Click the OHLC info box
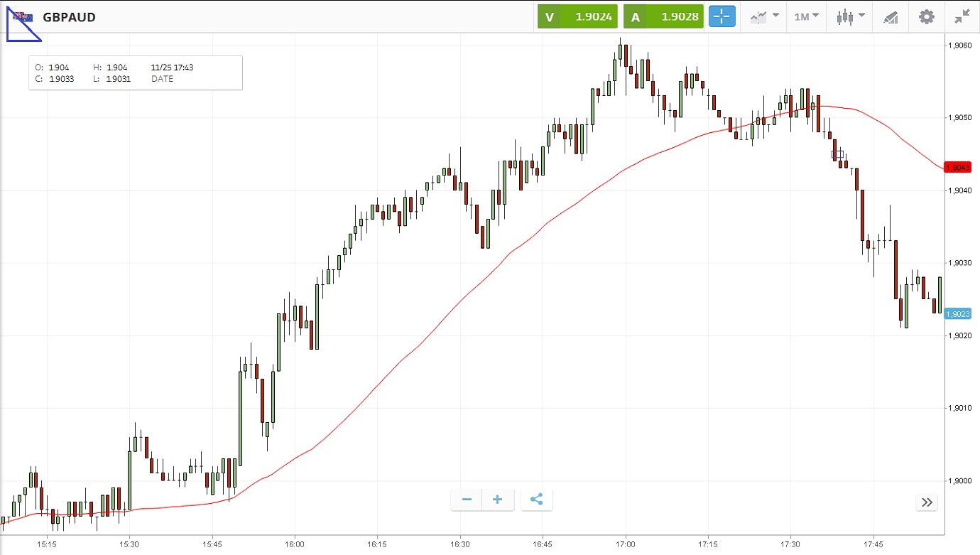Screen dimensions: 980x555 [135, 73]
